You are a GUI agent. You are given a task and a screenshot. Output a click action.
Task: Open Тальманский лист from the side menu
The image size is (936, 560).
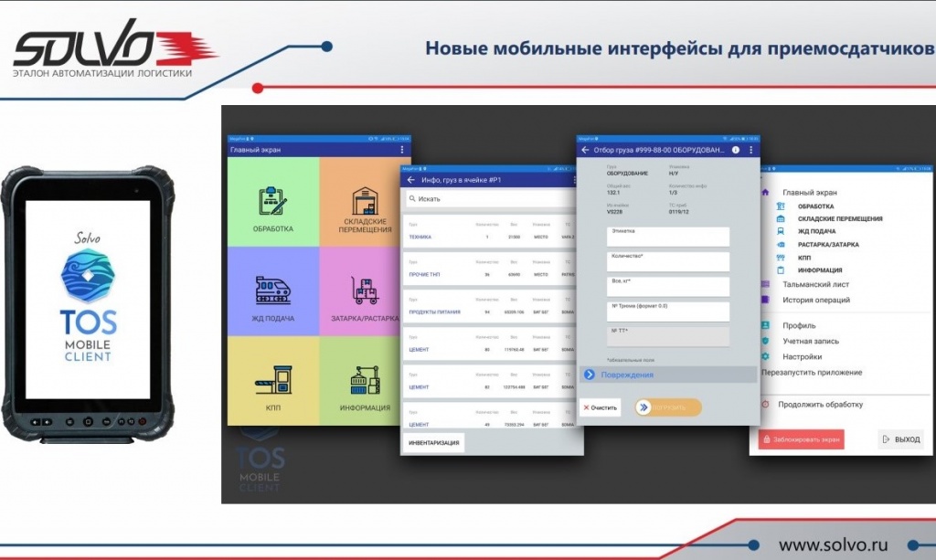(815, 284)
